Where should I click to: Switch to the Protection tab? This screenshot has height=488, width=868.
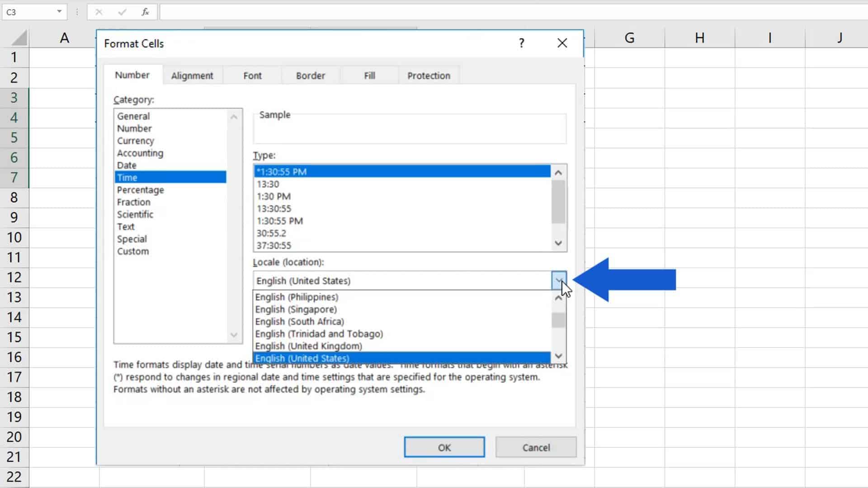point(428,75)
